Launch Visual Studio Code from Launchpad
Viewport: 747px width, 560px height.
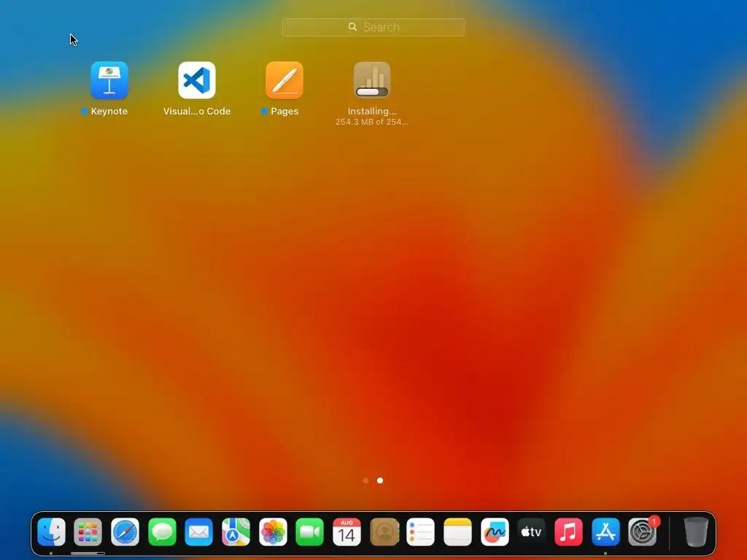coord(197,80)
